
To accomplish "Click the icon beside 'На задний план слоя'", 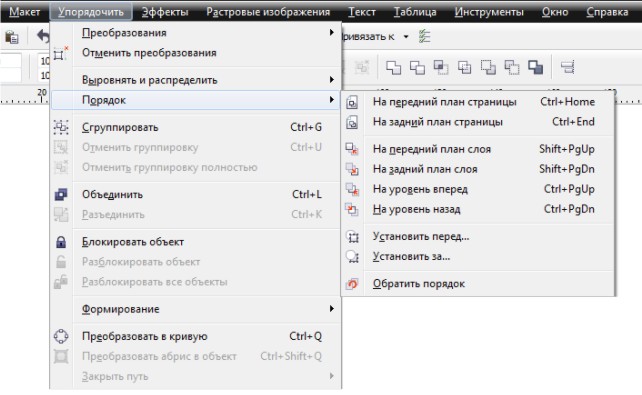I will 352,169.
